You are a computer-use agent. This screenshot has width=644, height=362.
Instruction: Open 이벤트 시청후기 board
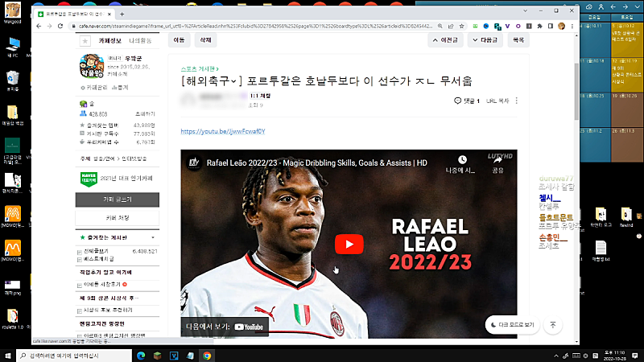[x=102, y=285]
